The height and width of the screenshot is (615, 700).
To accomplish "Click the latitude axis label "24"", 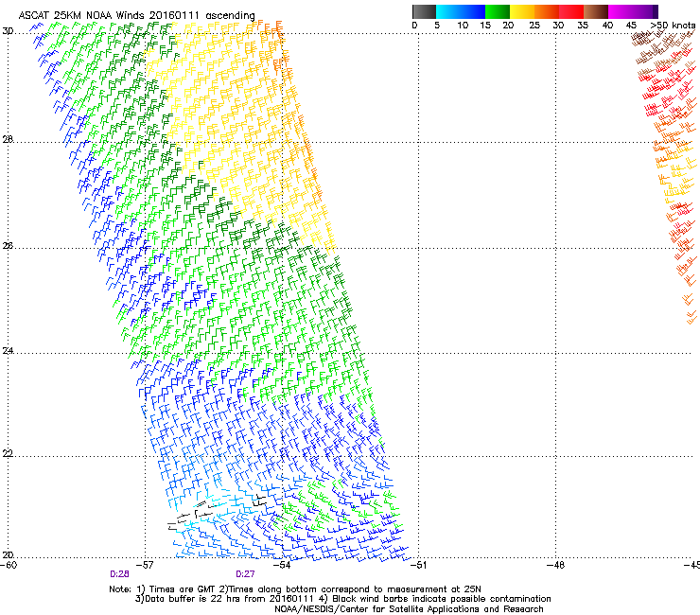I will [8, 351].
